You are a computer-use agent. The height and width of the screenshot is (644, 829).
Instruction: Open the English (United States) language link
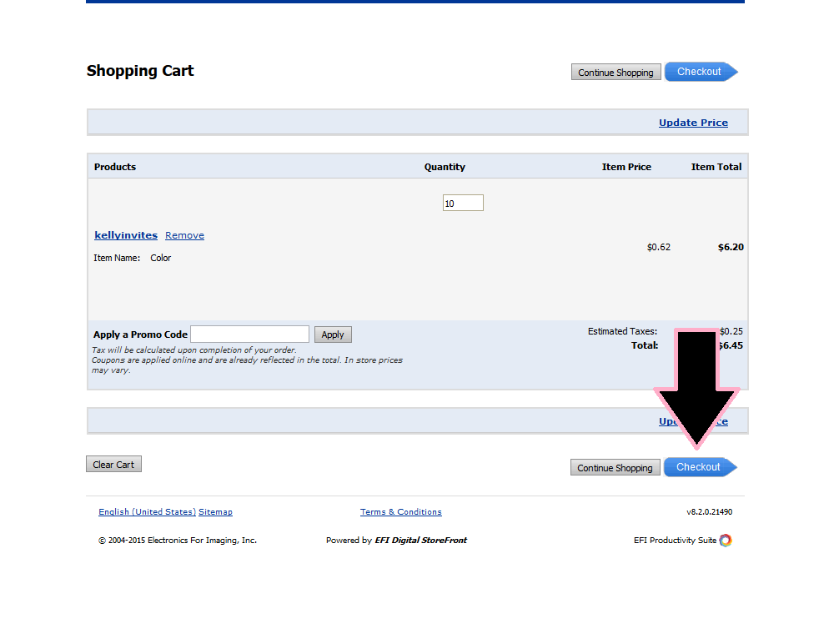(x=147, y=511)
